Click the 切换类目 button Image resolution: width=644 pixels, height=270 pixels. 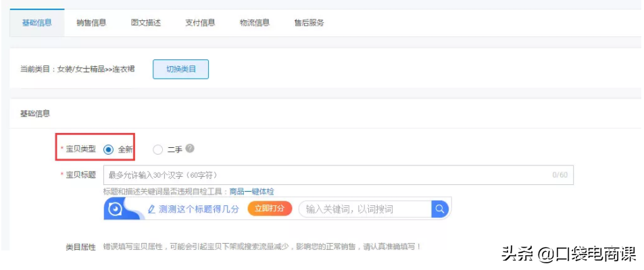click(180, 69)
